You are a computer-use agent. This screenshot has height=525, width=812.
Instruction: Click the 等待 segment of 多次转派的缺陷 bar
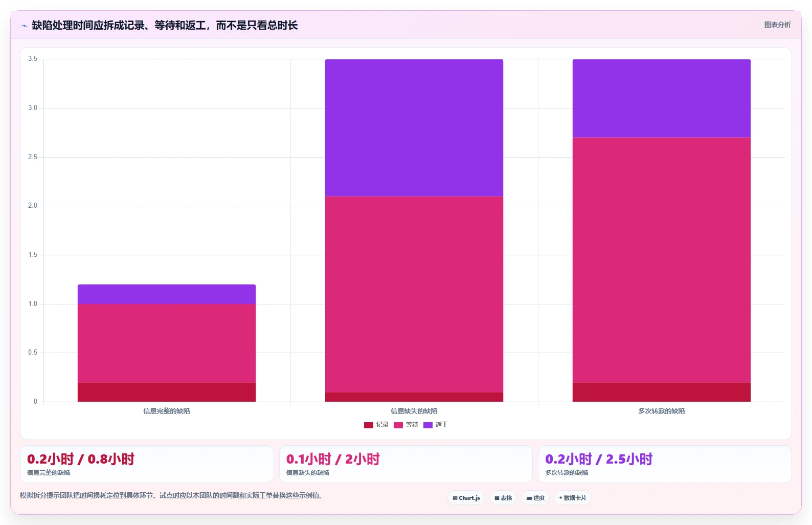(662, 260)
